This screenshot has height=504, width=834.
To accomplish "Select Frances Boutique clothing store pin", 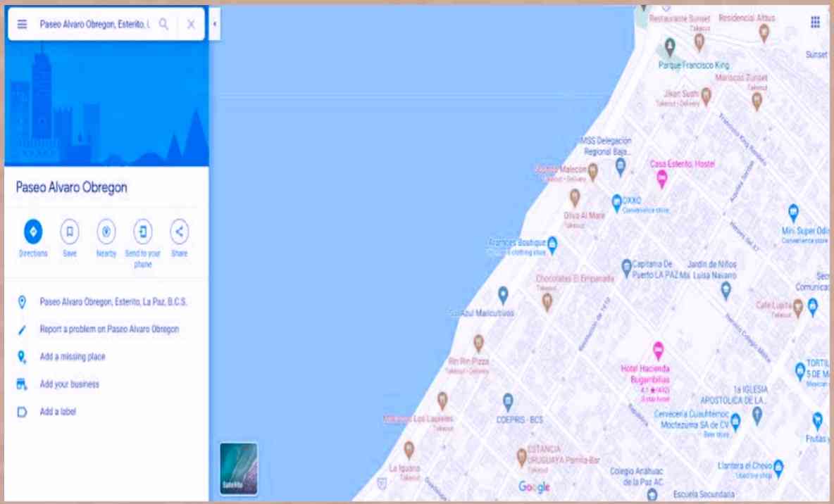I will click(552, 245).
